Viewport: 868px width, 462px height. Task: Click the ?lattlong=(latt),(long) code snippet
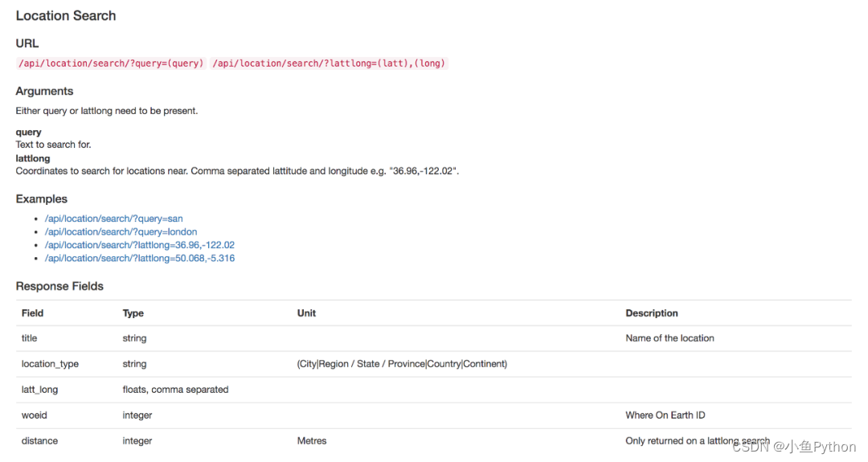(329, 63)
